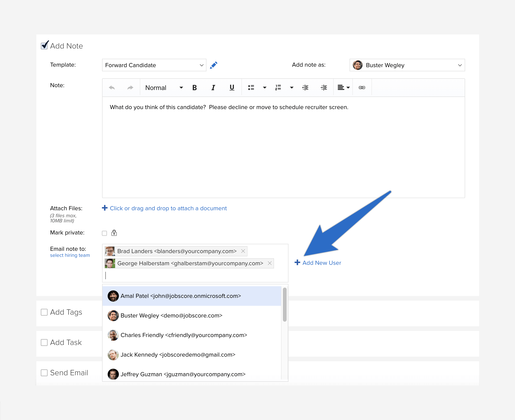Screen dimensions: 515x420
Task: Click the redo arrow in note toolbar
Action: (x=130, y=88)
